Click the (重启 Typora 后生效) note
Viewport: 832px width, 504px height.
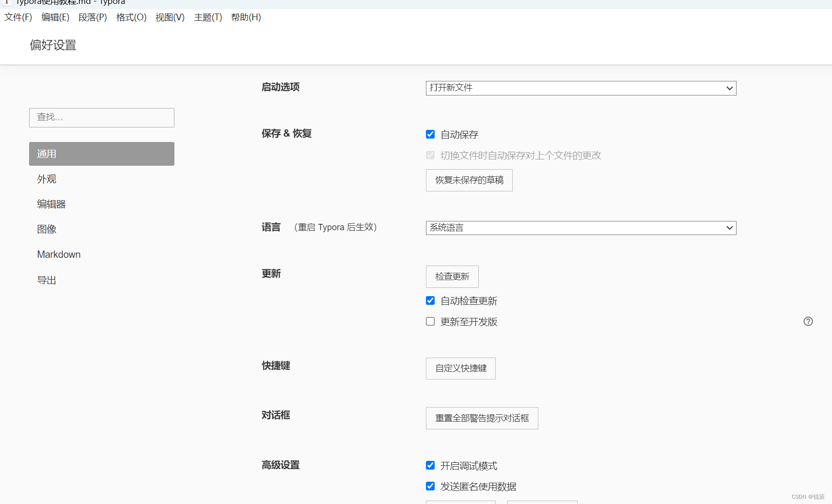pyautogui.click(x=335, y=227)
